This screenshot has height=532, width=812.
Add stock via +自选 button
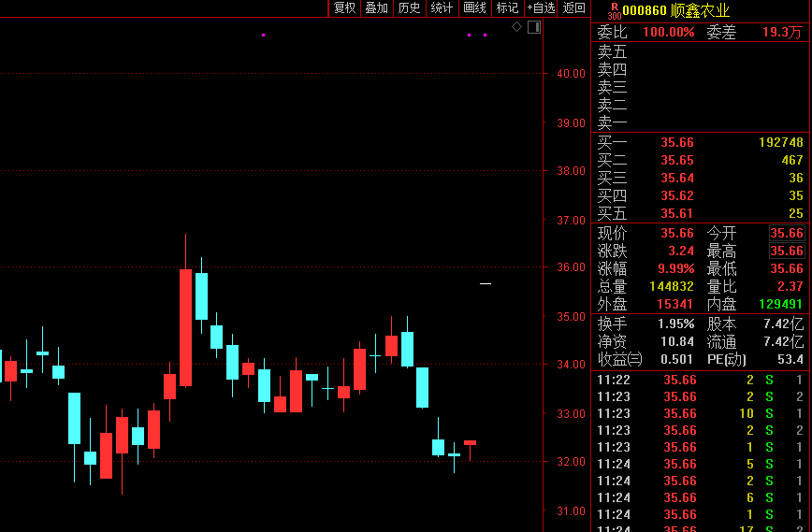(x=541, y=8)
